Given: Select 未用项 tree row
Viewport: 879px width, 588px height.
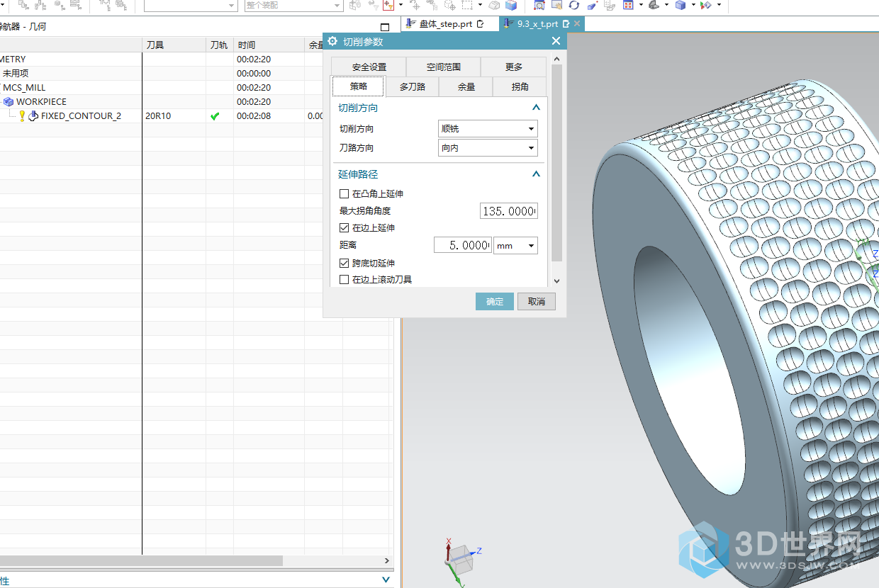Looking at the screenshot, I should tap(16, 74).
